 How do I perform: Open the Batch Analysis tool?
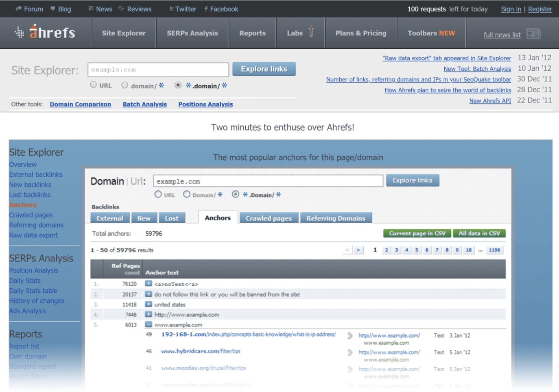click(145, 105)
